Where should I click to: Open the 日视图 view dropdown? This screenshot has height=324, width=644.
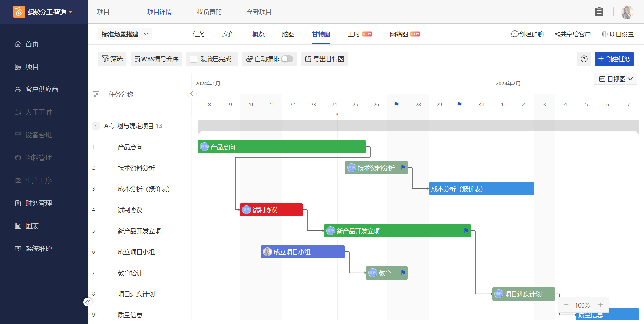[616, 79]
